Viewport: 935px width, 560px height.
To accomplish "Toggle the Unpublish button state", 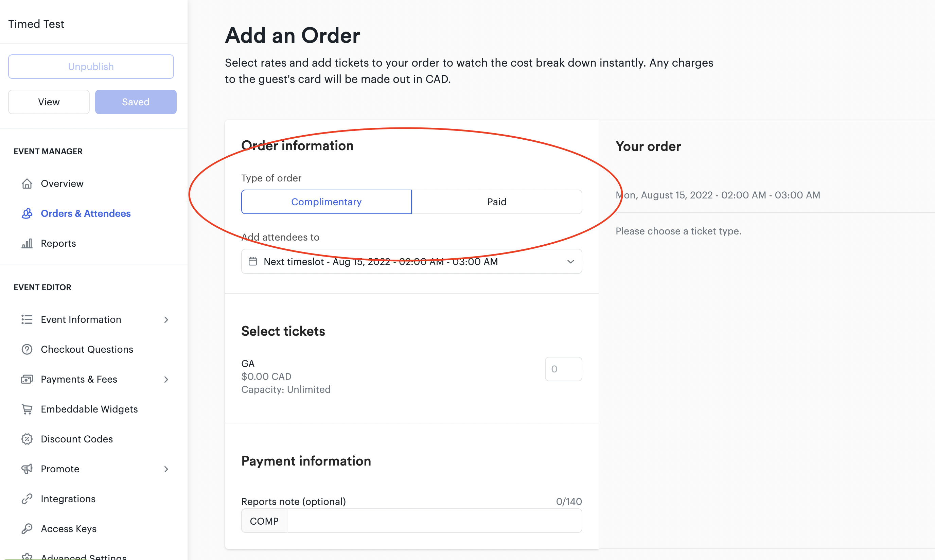I will coord(91,66).
